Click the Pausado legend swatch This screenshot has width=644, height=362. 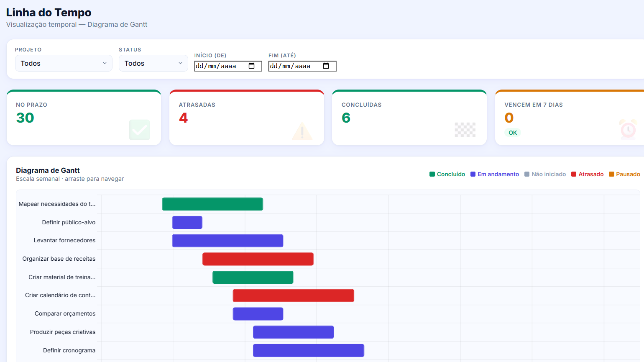pyautogui.click(x=611, y=174)
